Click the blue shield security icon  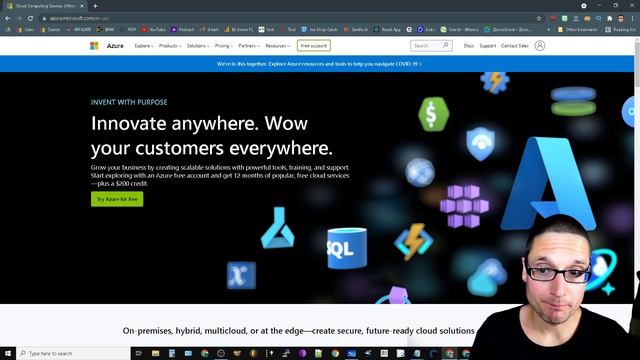point(481,144)
